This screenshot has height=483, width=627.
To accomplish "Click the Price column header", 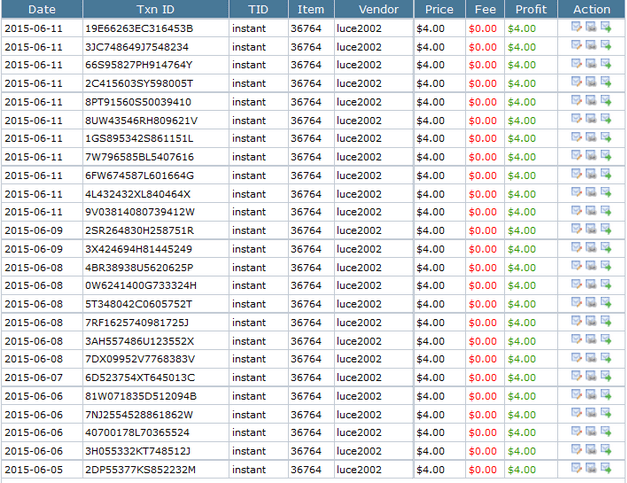I will (x=439, y=9).
